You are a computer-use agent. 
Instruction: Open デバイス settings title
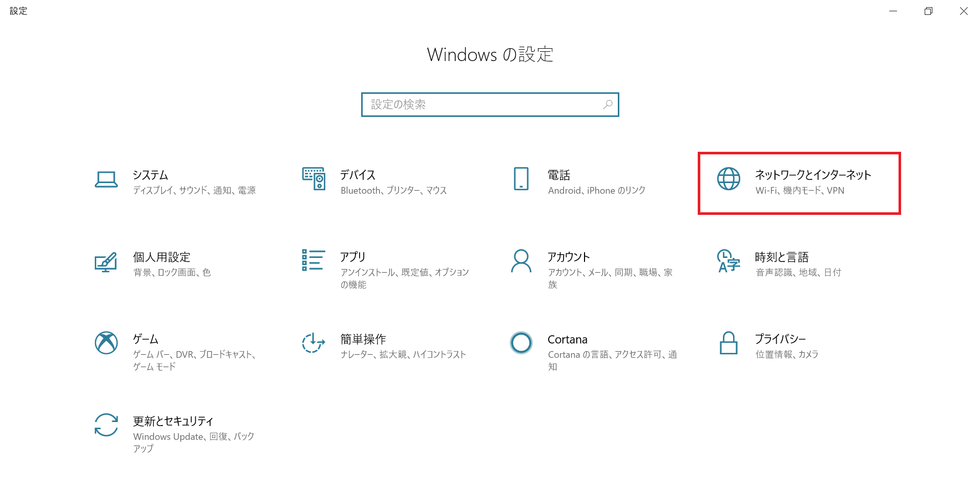pos(358,175)
